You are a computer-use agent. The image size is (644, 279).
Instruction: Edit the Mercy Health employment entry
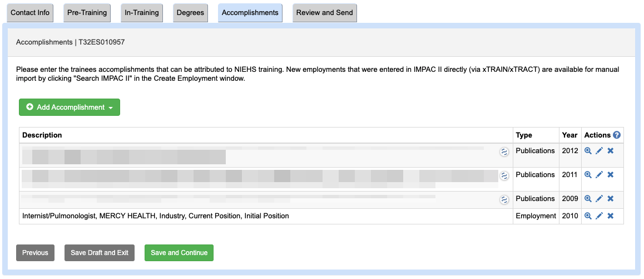coord(599,216)
